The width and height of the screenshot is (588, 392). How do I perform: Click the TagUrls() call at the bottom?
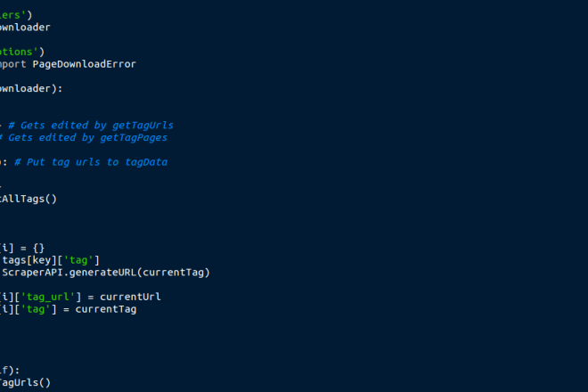point(26,382)
